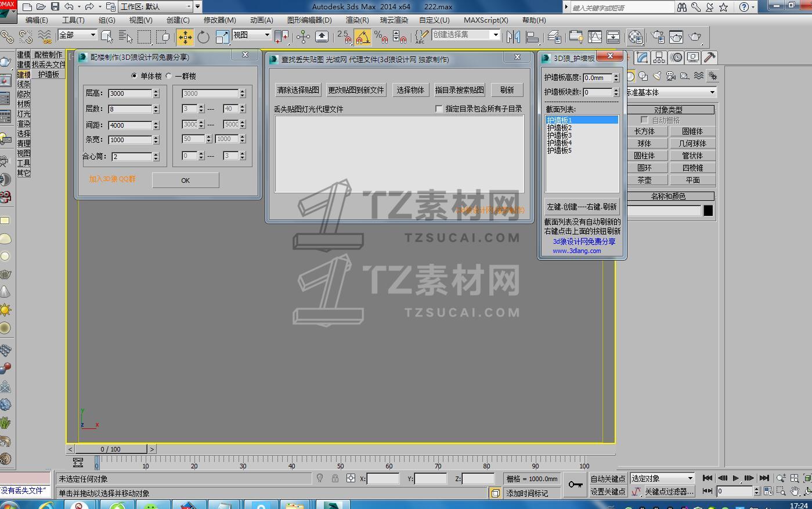Toggle the Angle Snap tool
The height and width of the screenshot is (509, 812).
point(363,37)
